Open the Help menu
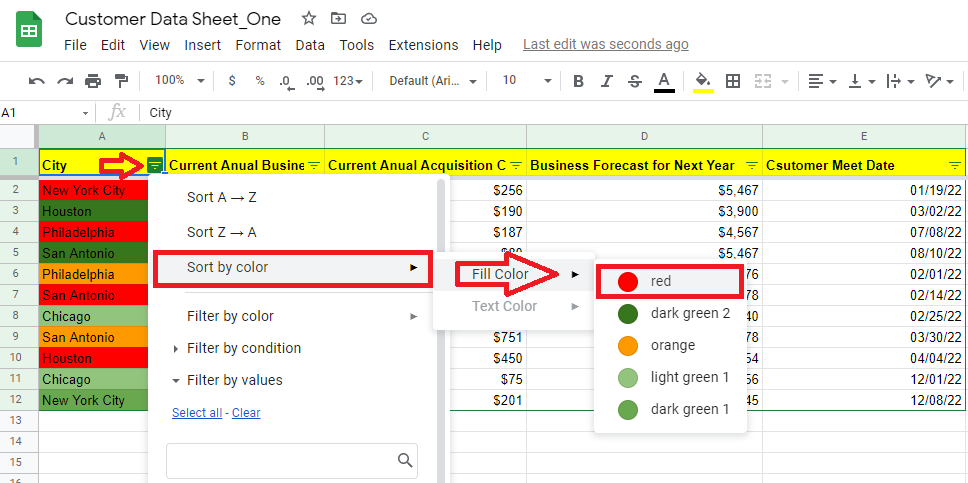Screen dimensions: 968x483 pyautogui.click(x=487, y=45)
